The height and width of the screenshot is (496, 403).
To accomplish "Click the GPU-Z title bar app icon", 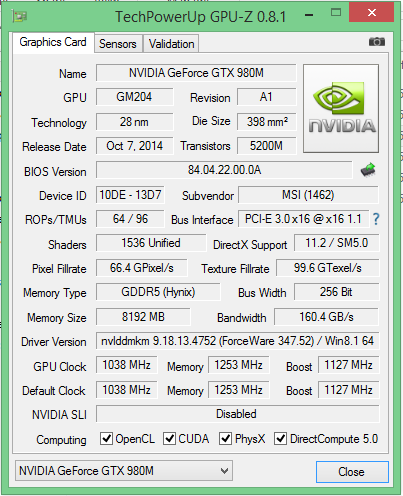I will (x=19, y=16).
